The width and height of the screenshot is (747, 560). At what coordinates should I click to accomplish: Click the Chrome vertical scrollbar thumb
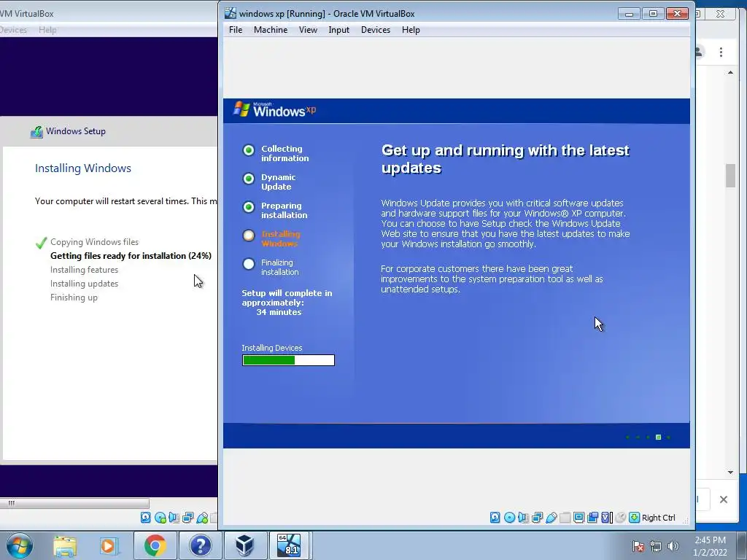pos(730,175)
